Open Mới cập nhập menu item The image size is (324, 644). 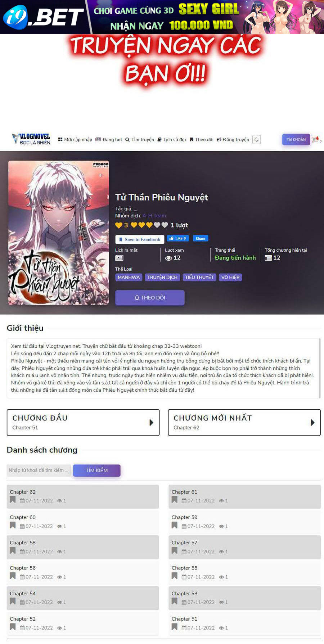coord(75,140)
